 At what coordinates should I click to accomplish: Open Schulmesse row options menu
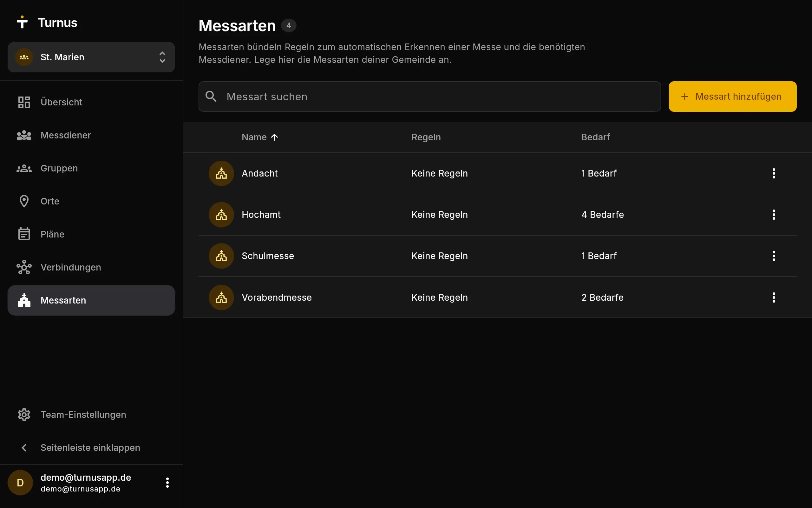pyautogui.click(x=774, y=256)
